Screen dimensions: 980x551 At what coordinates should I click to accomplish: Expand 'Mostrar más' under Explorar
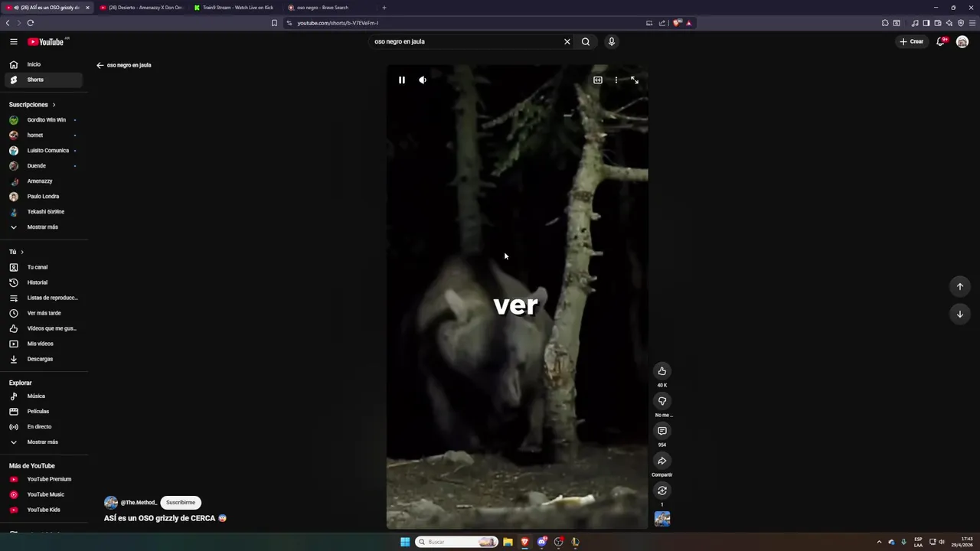click(43, 442)
